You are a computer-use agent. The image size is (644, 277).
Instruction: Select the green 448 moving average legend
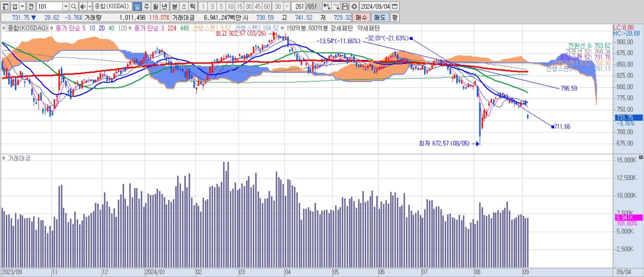tap(185, 28)
